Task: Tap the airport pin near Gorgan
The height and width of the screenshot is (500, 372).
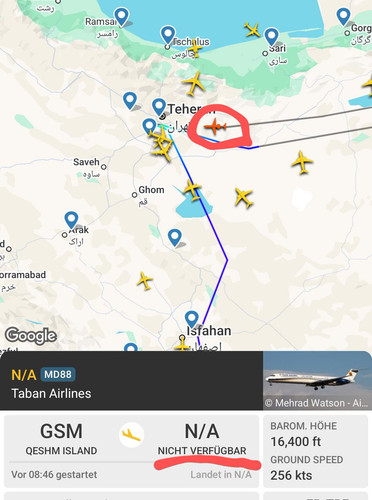Action: pos(343,17)
